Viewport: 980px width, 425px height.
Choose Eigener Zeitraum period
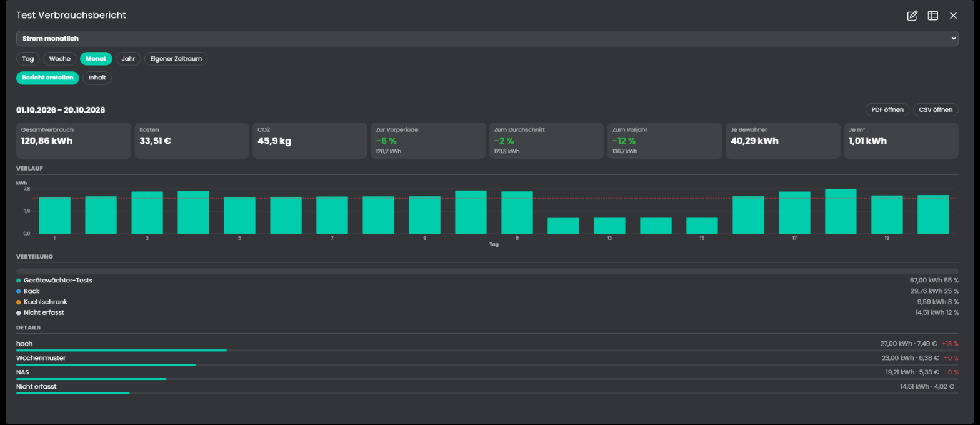(x=176, y=59)
